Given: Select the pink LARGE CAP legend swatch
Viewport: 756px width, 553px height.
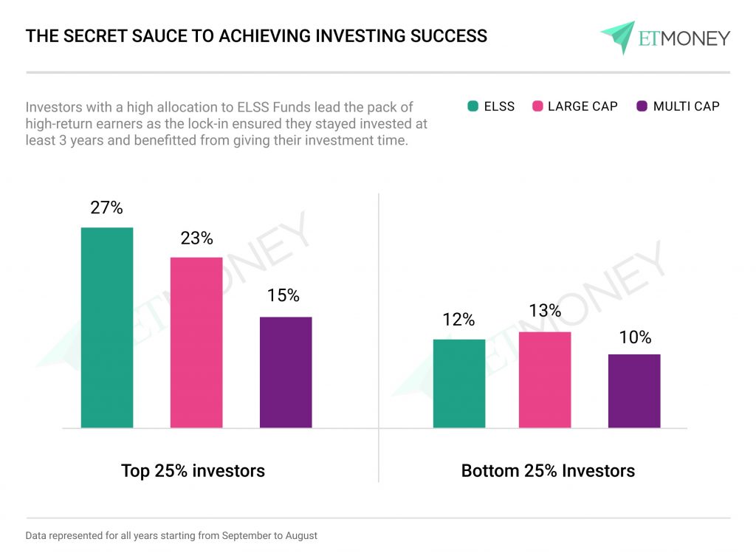Looking at the screenshot, I should (x=537, y=106).
